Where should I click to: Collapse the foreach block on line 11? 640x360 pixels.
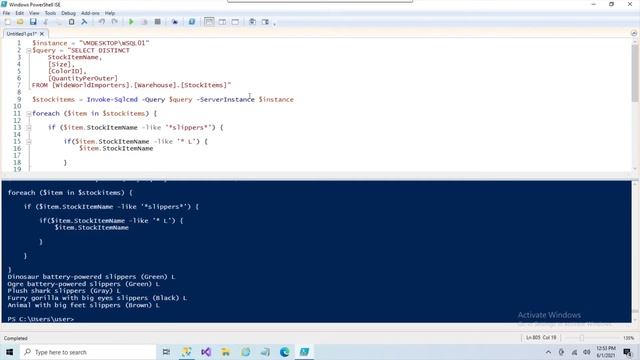29,113
